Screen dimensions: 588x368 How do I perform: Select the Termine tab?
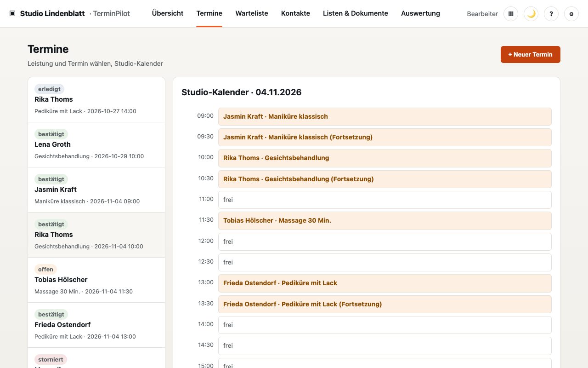pyautogui.click(x=209, y=13)
